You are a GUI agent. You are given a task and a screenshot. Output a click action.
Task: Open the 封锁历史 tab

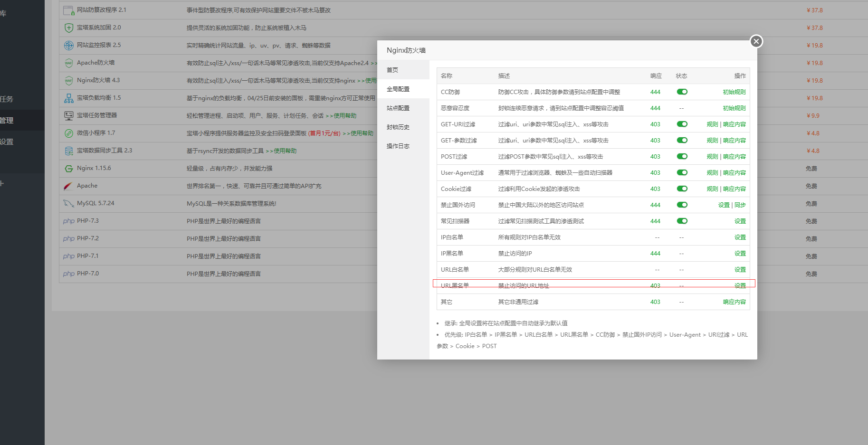pos(403,127)
